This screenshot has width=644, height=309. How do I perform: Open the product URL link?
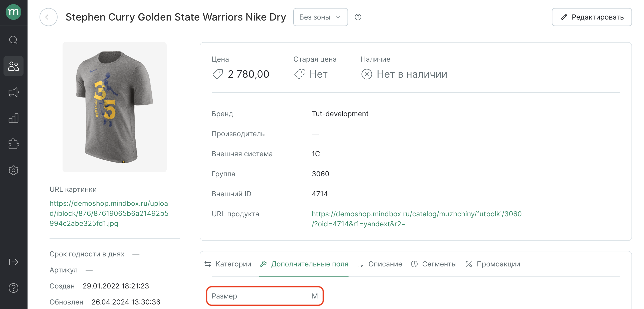417,219
